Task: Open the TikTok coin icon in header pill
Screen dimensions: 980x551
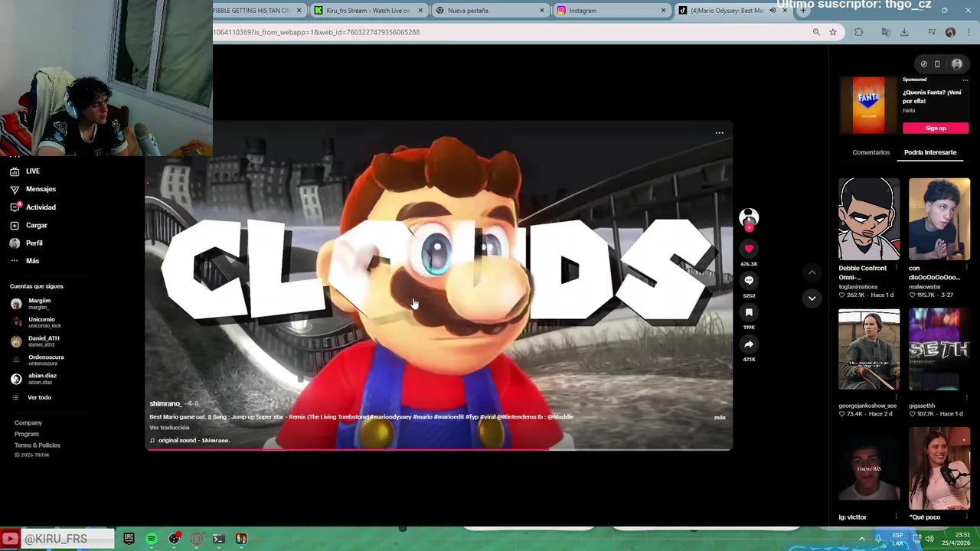Action: 923,64
